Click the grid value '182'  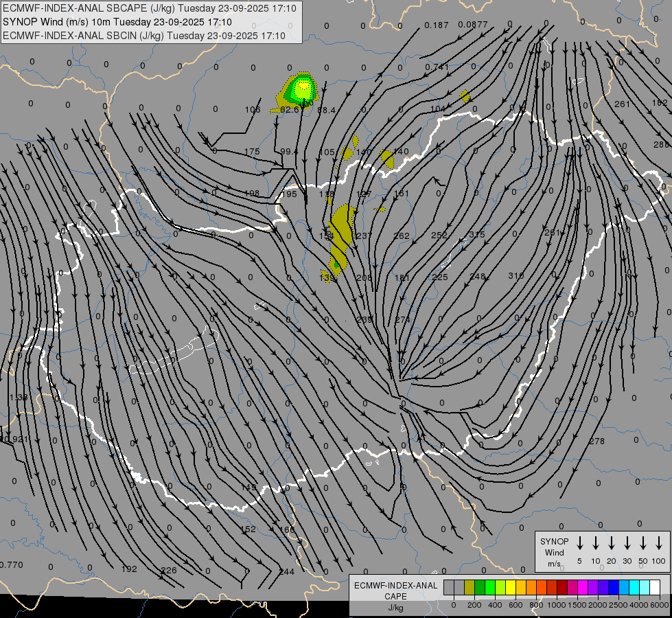click(x=660, y=102)
